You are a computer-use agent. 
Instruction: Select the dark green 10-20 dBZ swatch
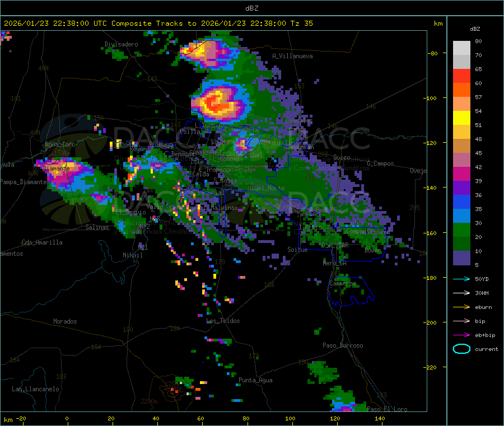click(x=461, y=244)
